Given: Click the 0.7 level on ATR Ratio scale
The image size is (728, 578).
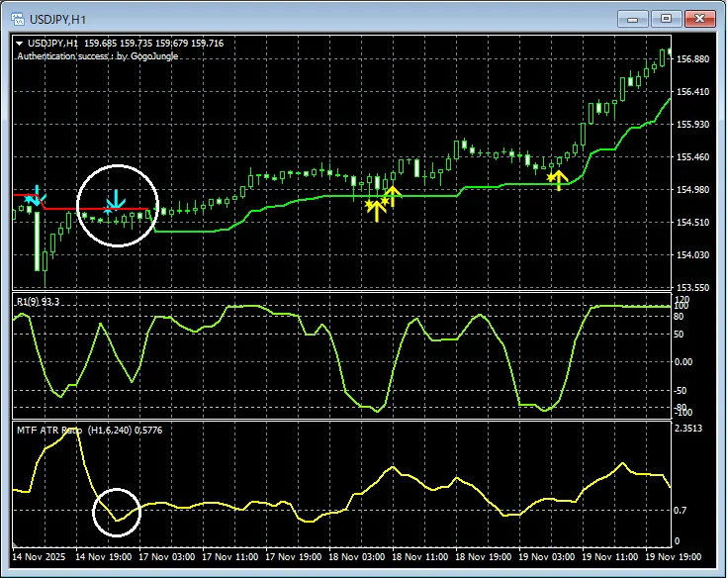Looking at the screenshot, I should 680,511.
